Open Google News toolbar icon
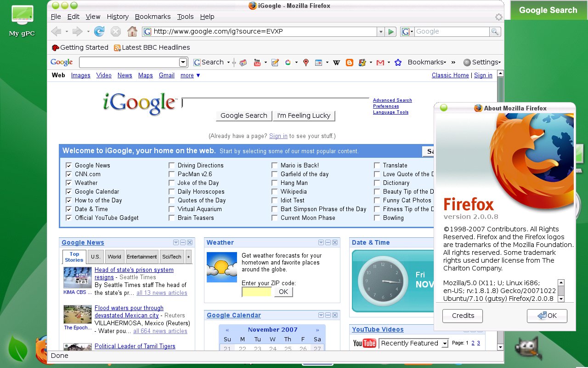The height and width of the screenshot is (368, 588). click(x=243, y=63)
